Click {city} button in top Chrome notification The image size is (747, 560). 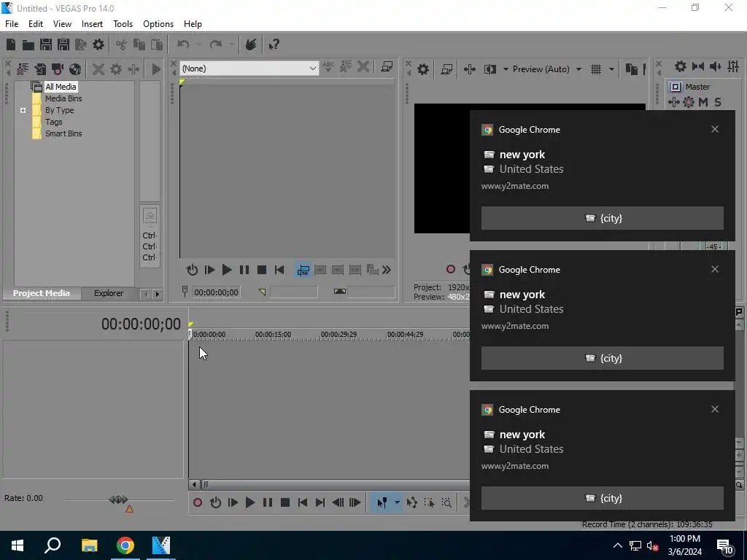[x=602, y=218]
